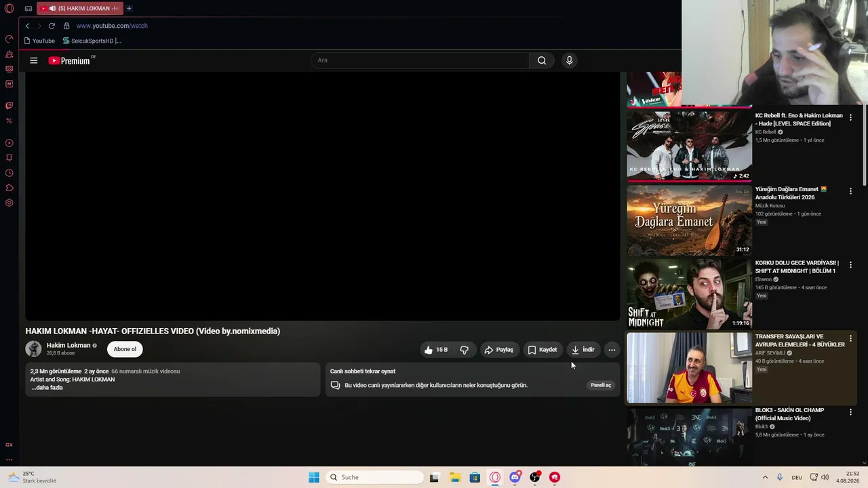Open the Player icon in the sidebar
The width and height of the screenshot is (868, 488).
point(9,143)
